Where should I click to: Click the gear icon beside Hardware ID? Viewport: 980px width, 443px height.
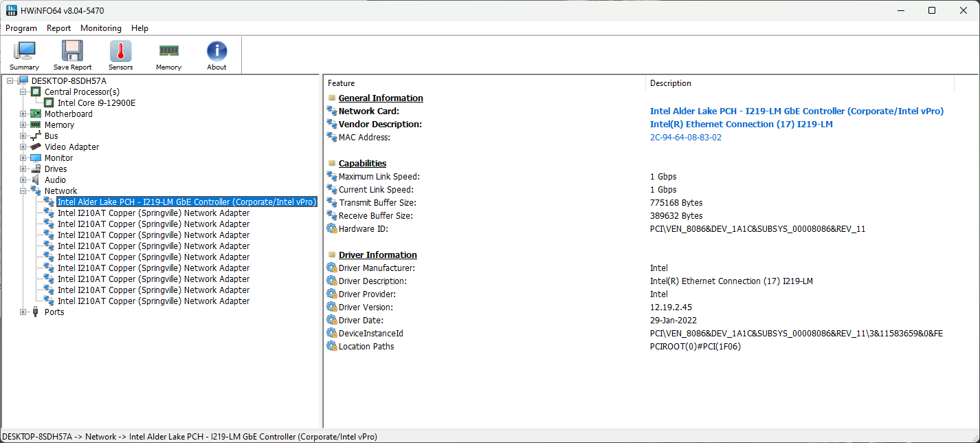(332, 229)
